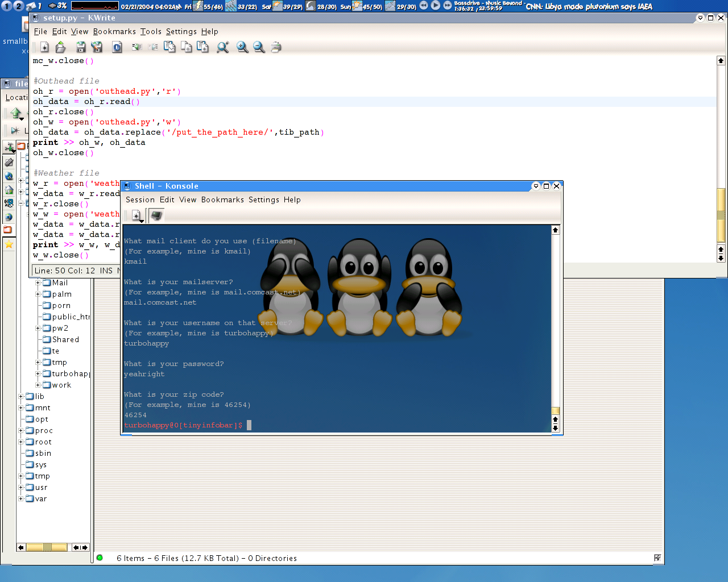Click media player play button in panel
The width and height of the screenshot is (728, 582).
pyautogui.click(x=436, y=6)
